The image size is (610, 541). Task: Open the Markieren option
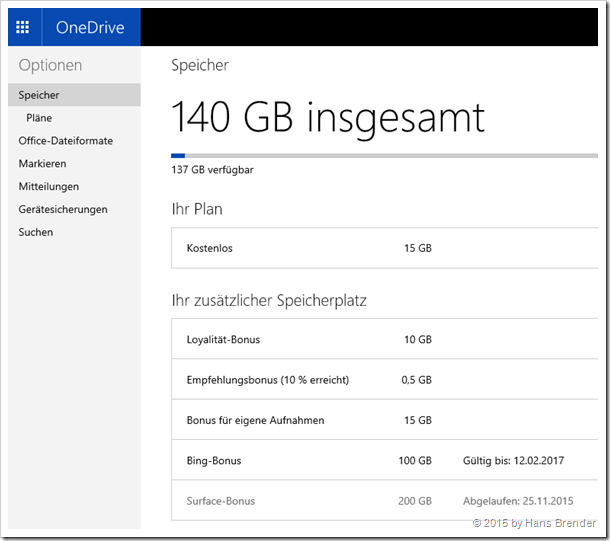pos(42,164)
